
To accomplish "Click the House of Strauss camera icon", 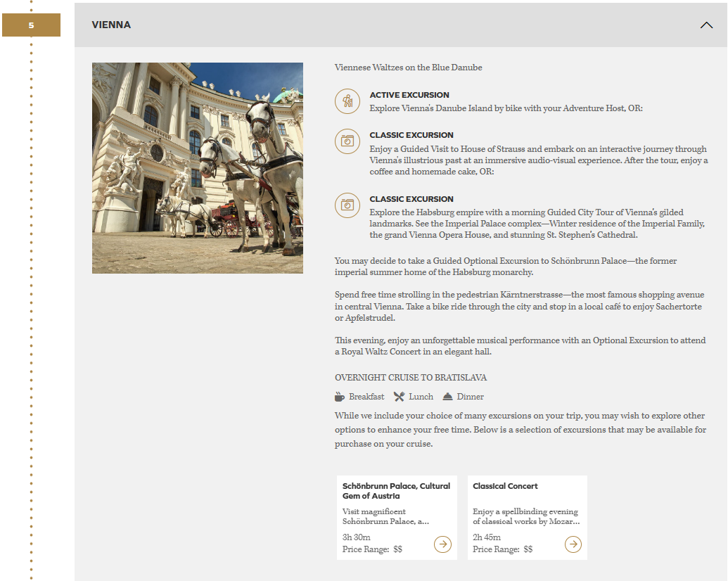I will 347,141.
